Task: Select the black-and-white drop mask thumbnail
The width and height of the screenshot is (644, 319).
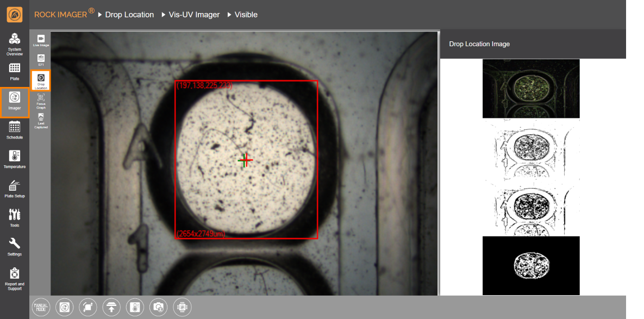Action: coord(531,265)
